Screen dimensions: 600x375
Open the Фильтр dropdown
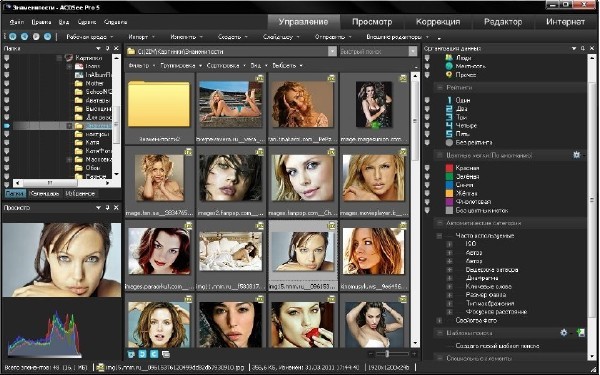point(142,65)
